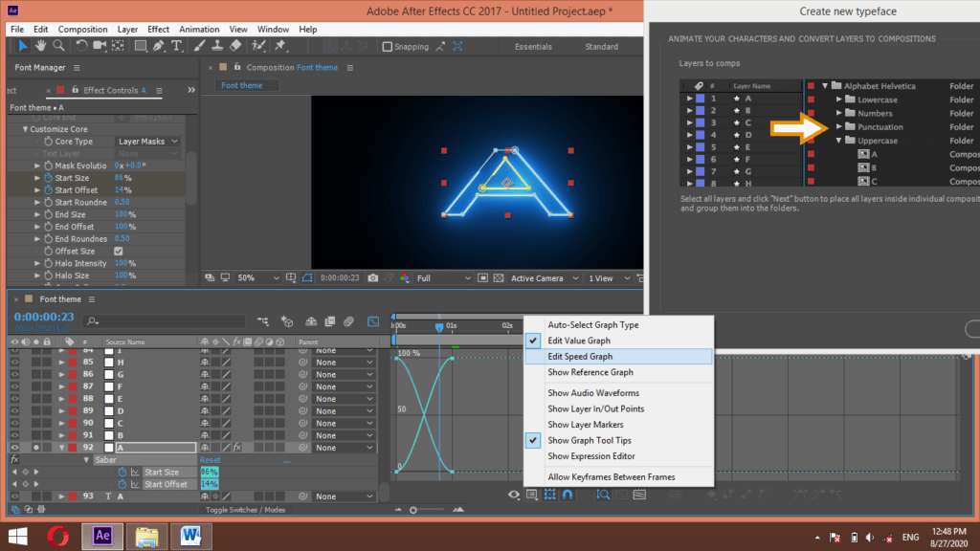Enable snapping magnet in the Graph Editor
The height and width of the screenshot is (551, 980).
568,495
